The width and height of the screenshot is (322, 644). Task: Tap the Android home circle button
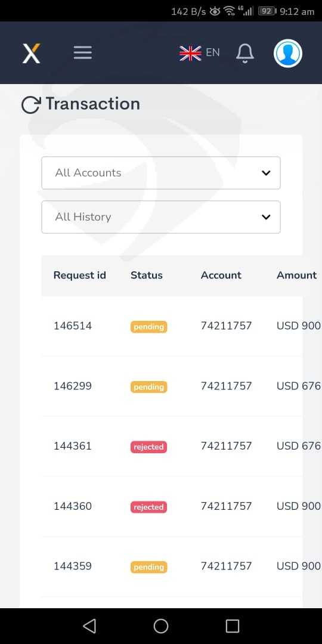coord(161,626)
